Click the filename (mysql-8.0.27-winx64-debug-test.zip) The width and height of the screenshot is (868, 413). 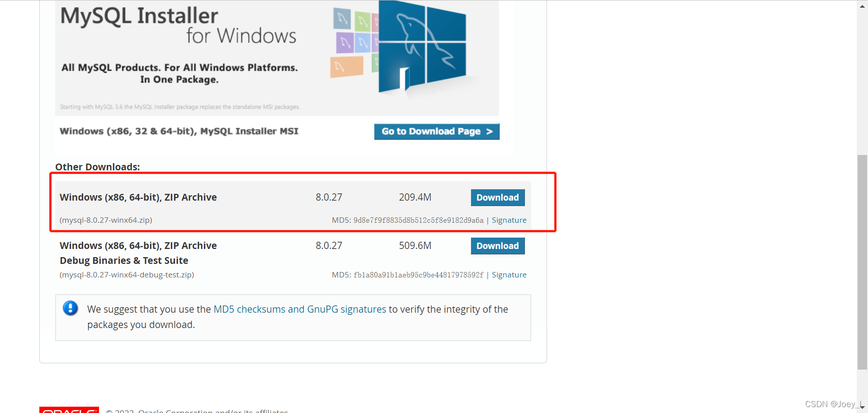click(x=127, y=275)
